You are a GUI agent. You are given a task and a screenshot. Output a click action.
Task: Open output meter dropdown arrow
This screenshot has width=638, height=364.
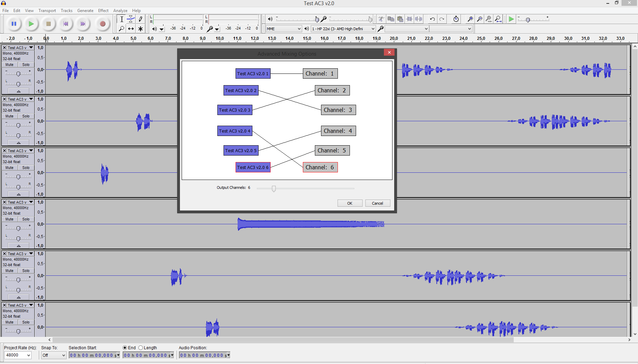(x=162, y=29)
